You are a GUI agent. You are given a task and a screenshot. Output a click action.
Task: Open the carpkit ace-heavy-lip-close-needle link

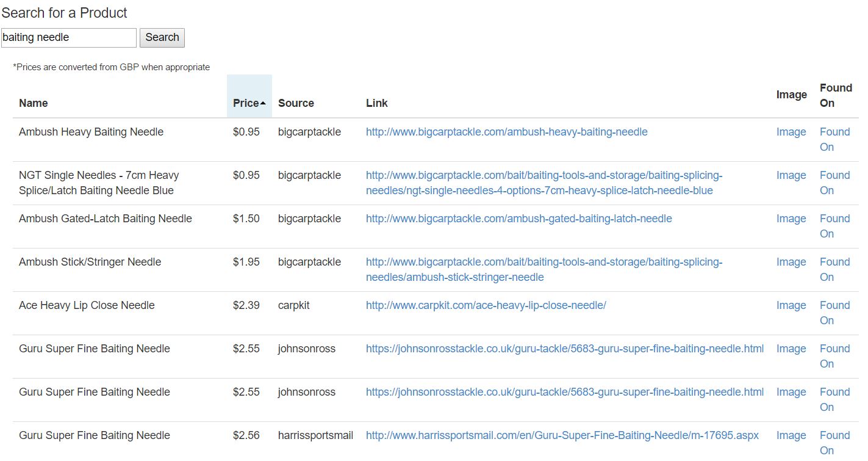(x=486, y=305)
